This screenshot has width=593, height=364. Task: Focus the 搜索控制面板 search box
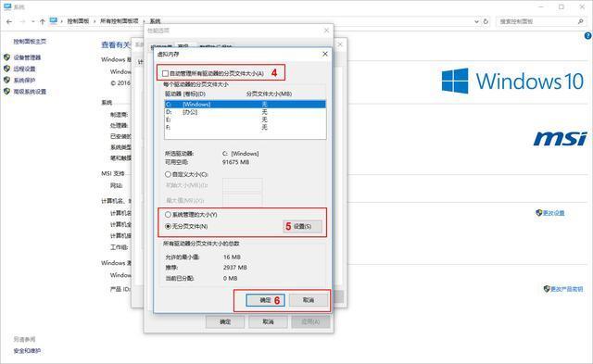point(541,21)
